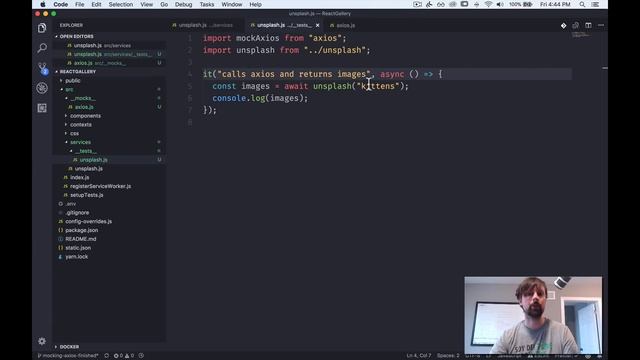Screen dimensions: 640x360
Task: Open macOS Notification Center
Action: 596,4
